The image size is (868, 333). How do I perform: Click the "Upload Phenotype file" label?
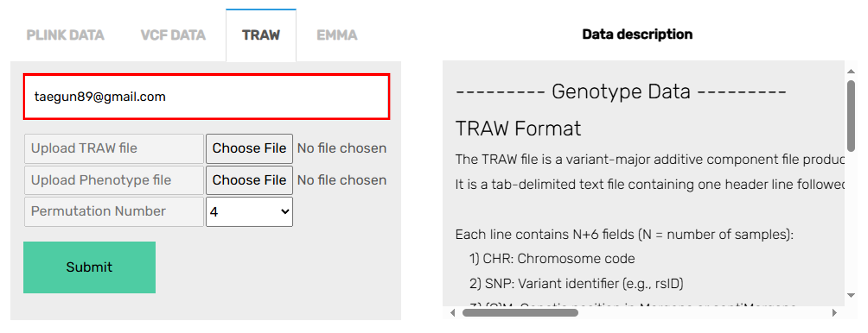pos(101,180)
